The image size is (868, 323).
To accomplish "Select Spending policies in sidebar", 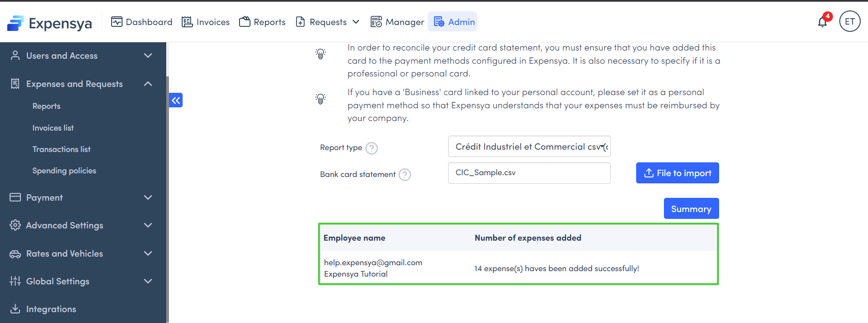I will click(64, 171).
